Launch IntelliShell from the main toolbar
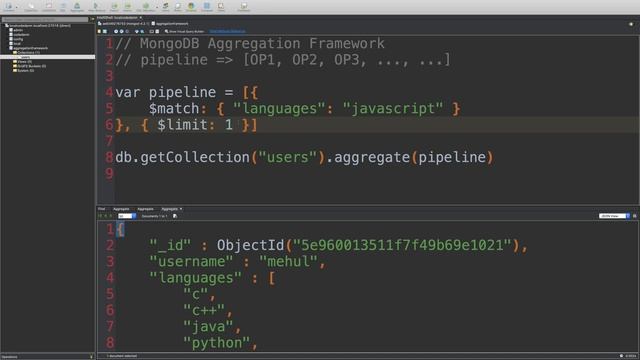 click(x=49, y=6)
